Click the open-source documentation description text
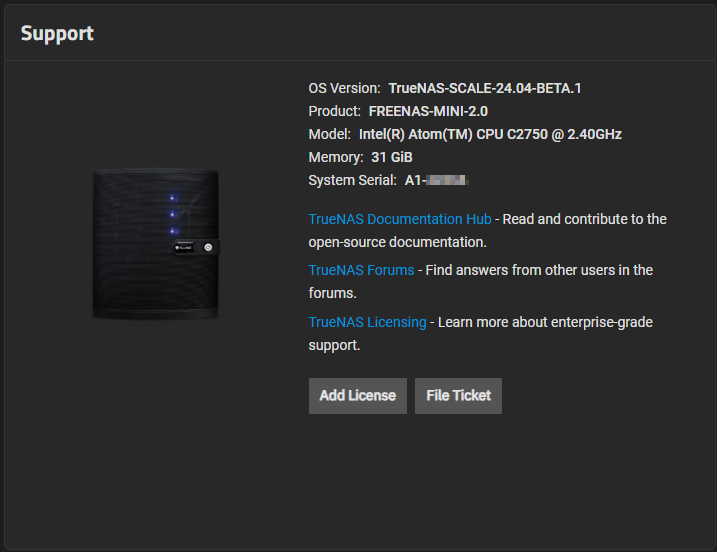Viewport: 717px width, 552px height. click(x=397, y=242)
